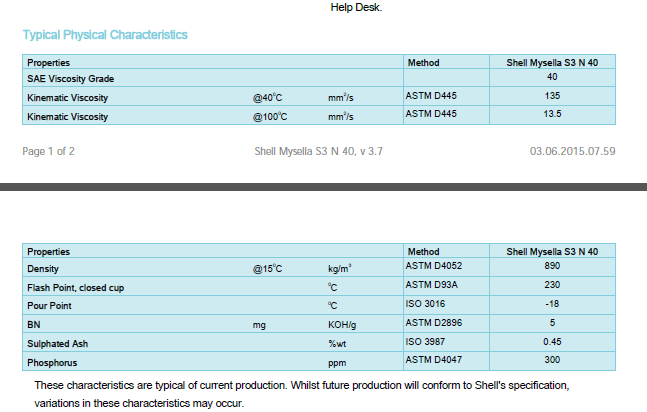Click the BN row 'mg' text

(x=259, y=325)
